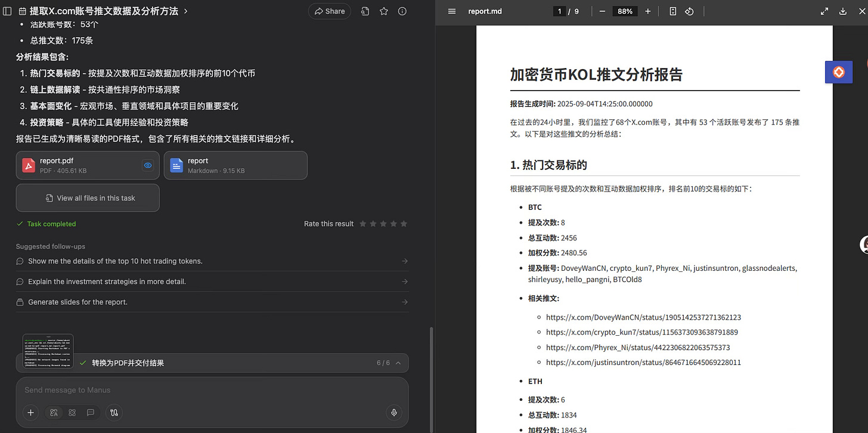Click the blue Markdown document icon
Image resolution: width=868 pixels, height=433 pixels.
176,165
